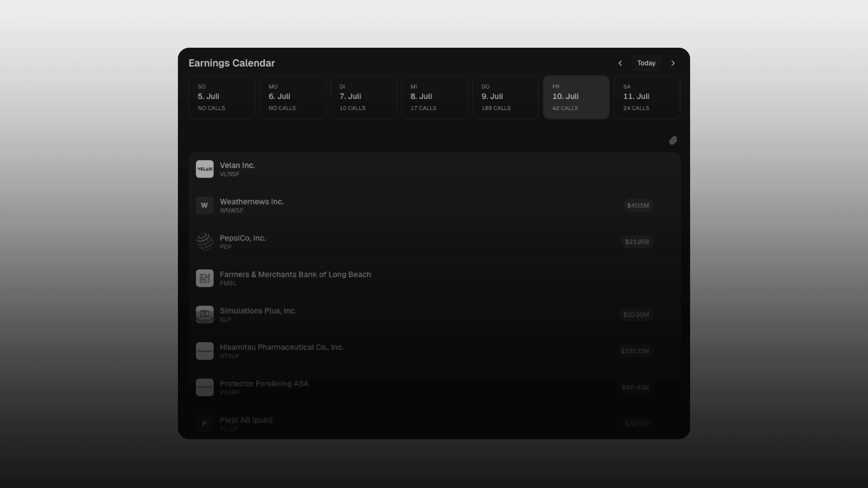The image size is (868, 488).
Task: Click the $441.43M value badge
Action: [635, 388]
